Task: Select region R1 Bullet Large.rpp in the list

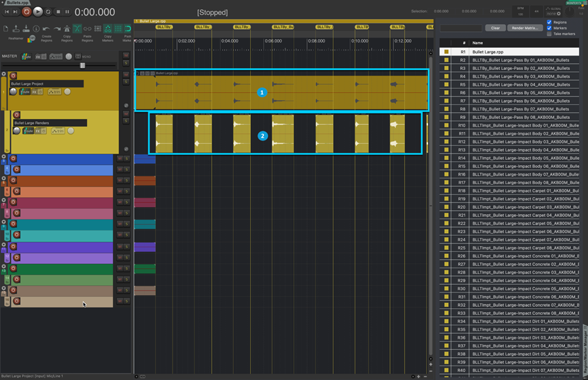Action: point(487,52)
